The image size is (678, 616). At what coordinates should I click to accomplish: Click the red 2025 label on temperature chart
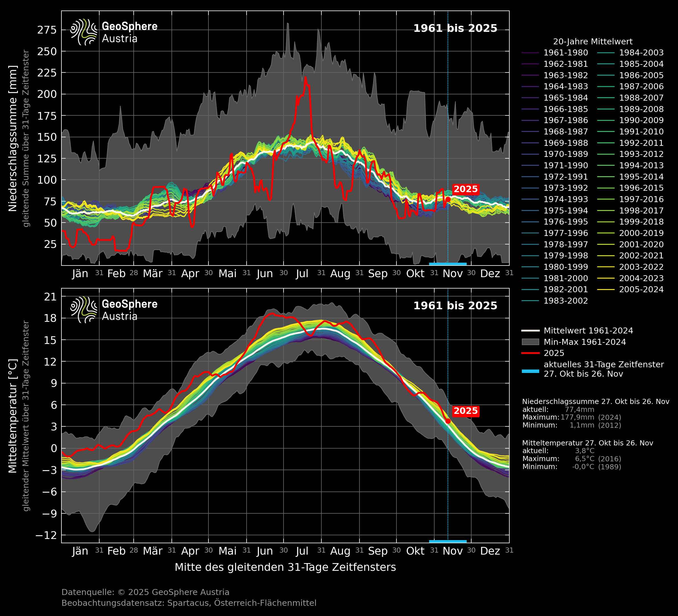(466, 411)
